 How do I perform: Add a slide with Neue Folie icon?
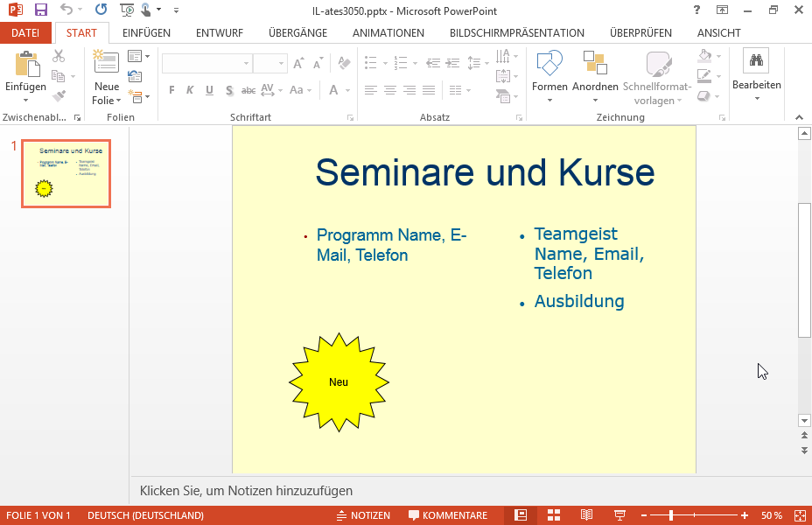click(x=106, y=61)
